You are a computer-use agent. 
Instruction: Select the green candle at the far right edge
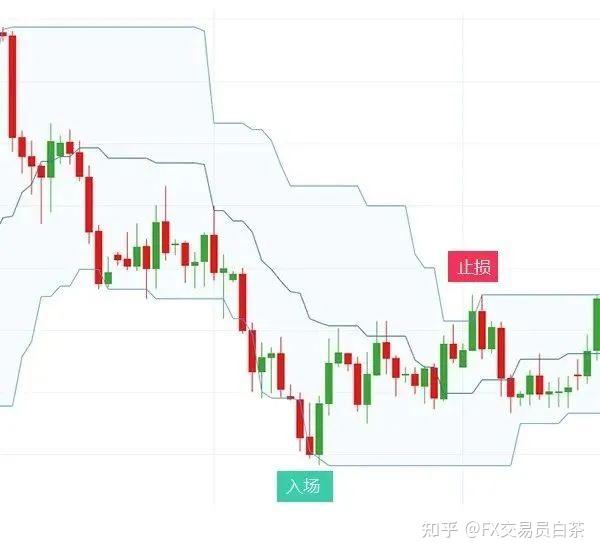point(597,325)
